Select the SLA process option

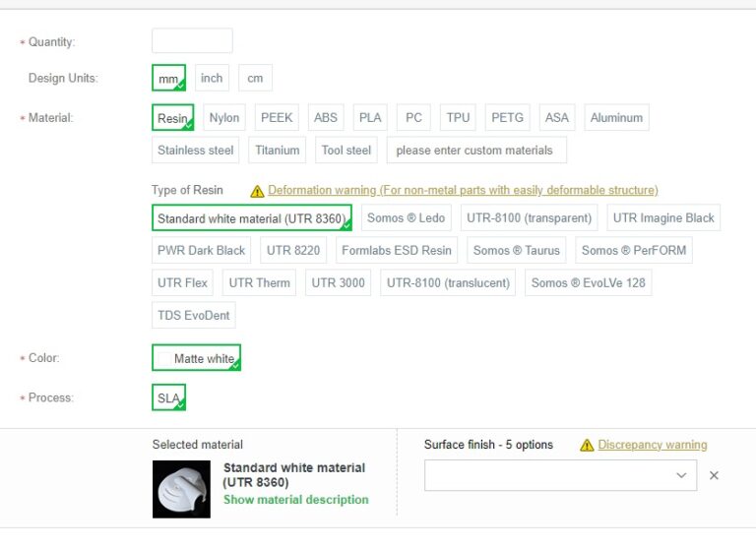coord(168,398)
